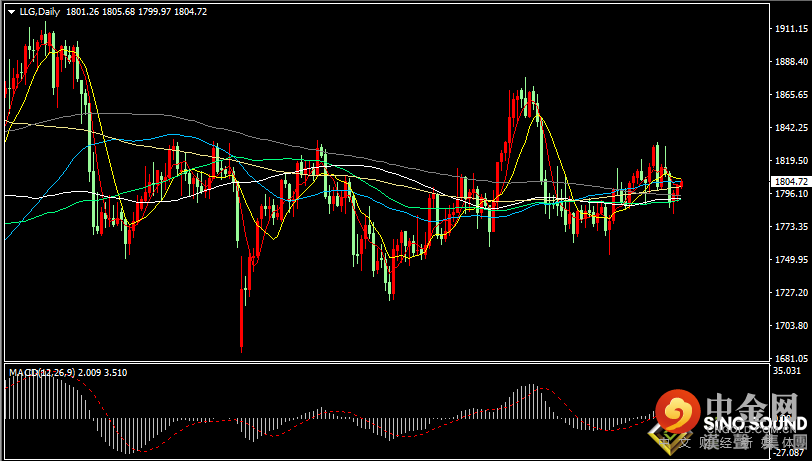Viewport: 812px width, 461px height.
Task: Click the triangle arrow beside LLG,Daily
Action: click(12, 12)
